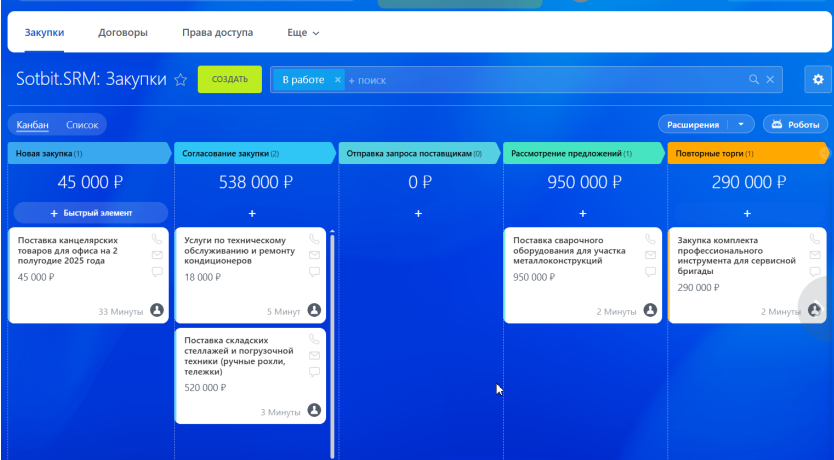Click the '5 Минут' timestamp
The width and height of the screenshot is (834, 460).
click(x=283, y=312)
